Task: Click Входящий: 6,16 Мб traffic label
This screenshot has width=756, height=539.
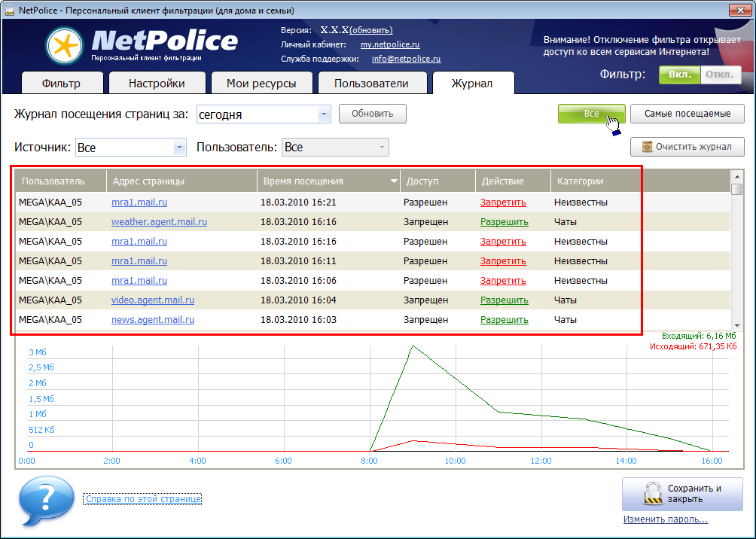Action: 699,336
